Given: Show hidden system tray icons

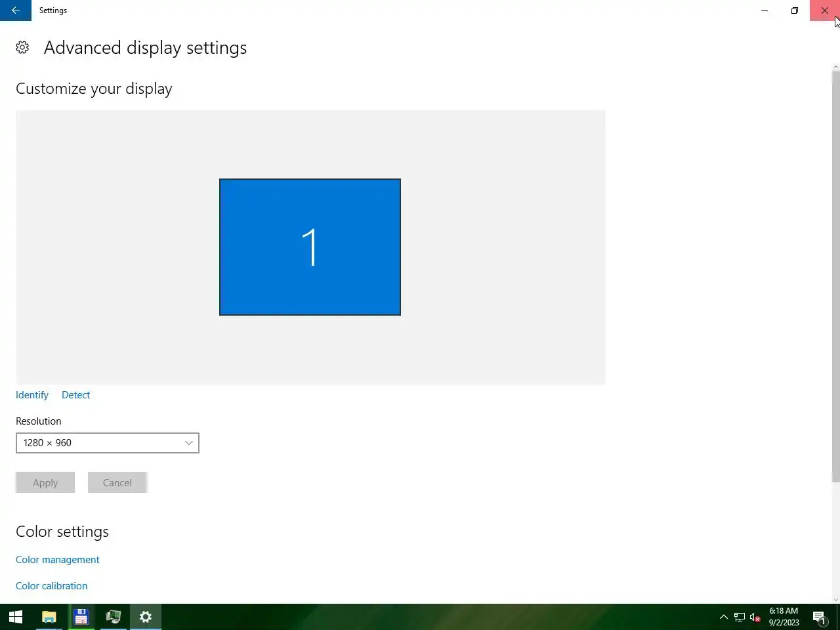Looking at the screenshot, I should 724,617.
